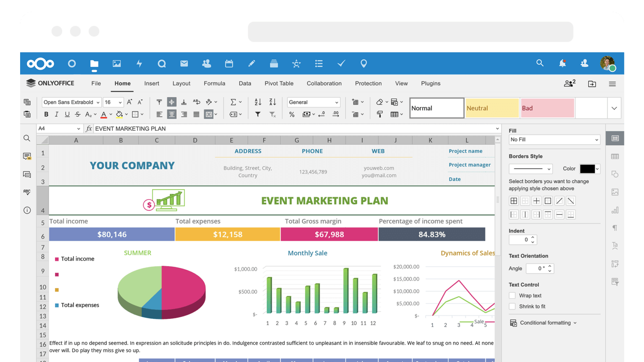Switch to the Pivot Table tab
644x362 pixels.
click(x=279, y=83)
